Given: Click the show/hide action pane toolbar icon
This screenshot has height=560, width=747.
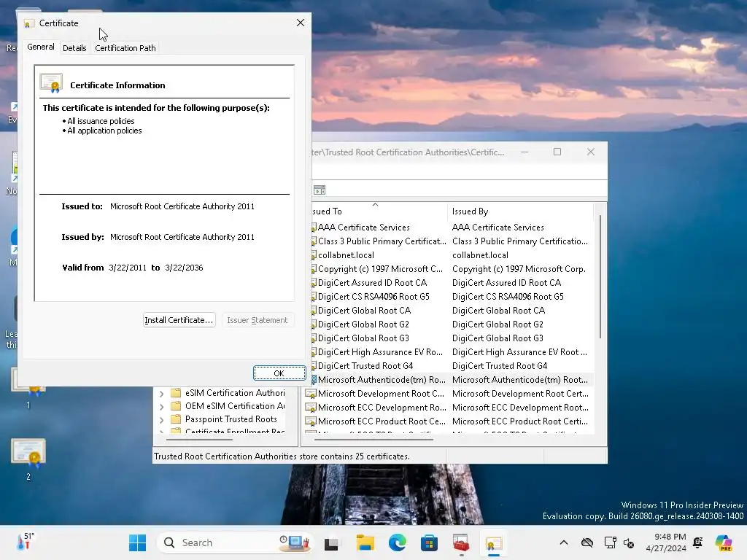Looking at the screenshot, I should click(x=320, y=190).
